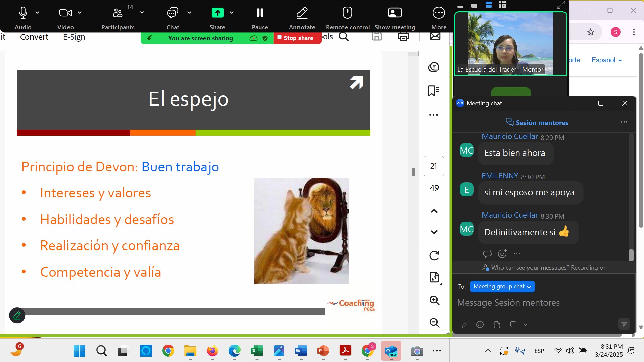The image size is (644, 362).
Task: Open the Convert menu
Action: pos(34,37)
